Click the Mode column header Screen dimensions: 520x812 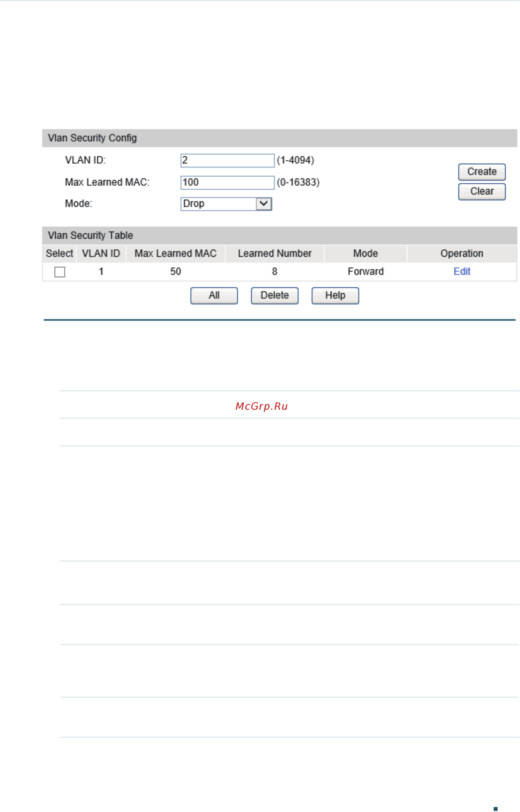[366, 254]
